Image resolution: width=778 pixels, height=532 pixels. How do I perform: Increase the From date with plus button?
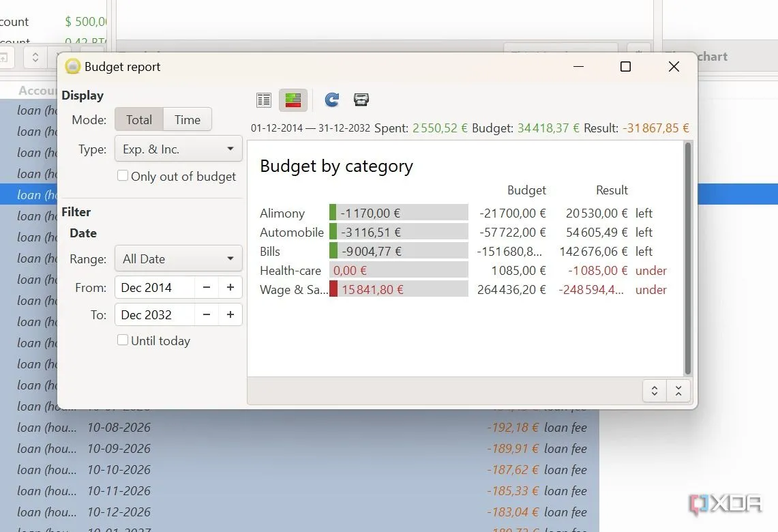click(230, 287)
